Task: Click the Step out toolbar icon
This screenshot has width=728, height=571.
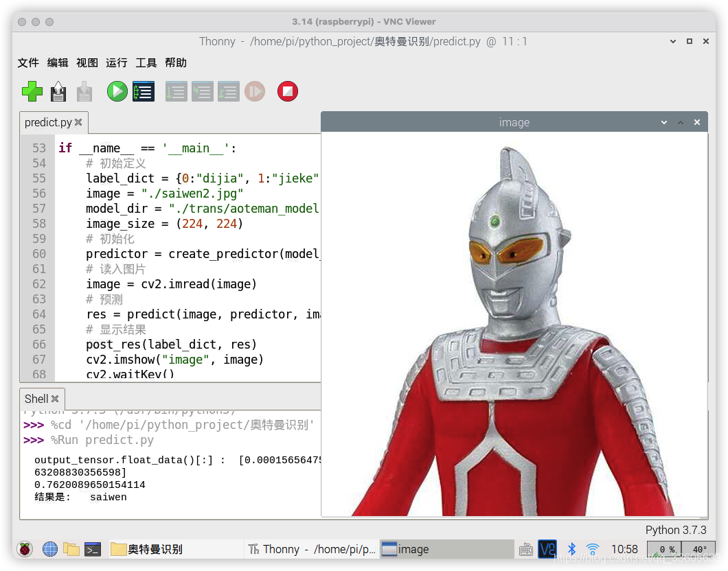Action: [229, 91]
